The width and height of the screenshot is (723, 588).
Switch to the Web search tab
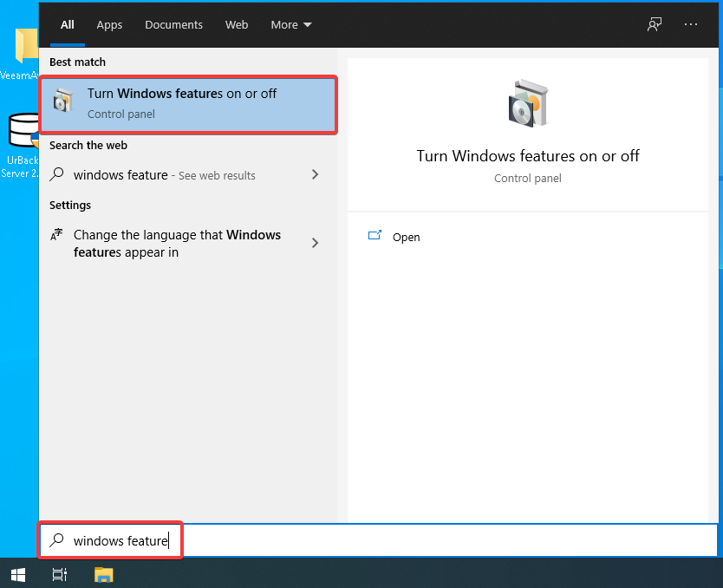tap(237, 24)
